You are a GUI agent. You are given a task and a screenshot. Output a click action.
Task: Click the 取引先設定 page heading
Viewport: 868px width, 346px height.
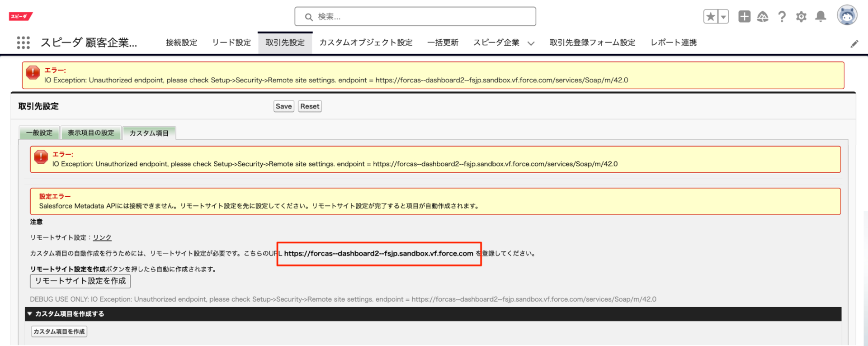pos(38,106)
